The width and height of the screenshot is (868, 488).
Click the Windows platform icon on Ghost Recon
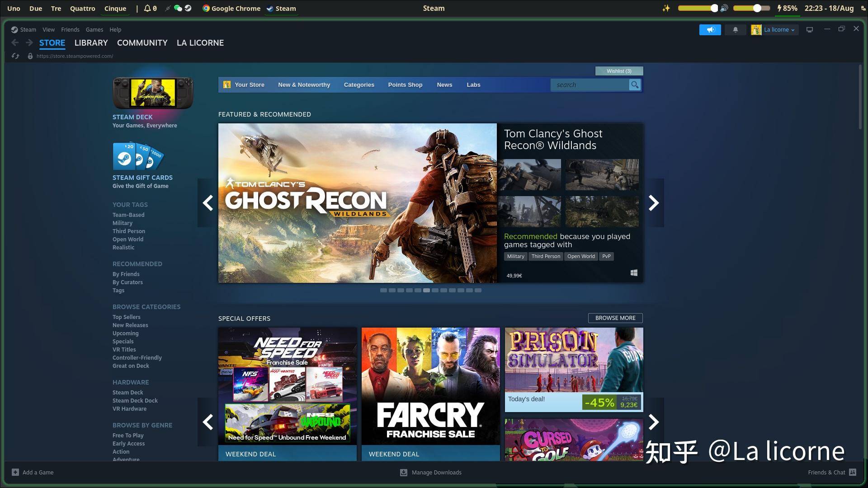coord(634,272)
